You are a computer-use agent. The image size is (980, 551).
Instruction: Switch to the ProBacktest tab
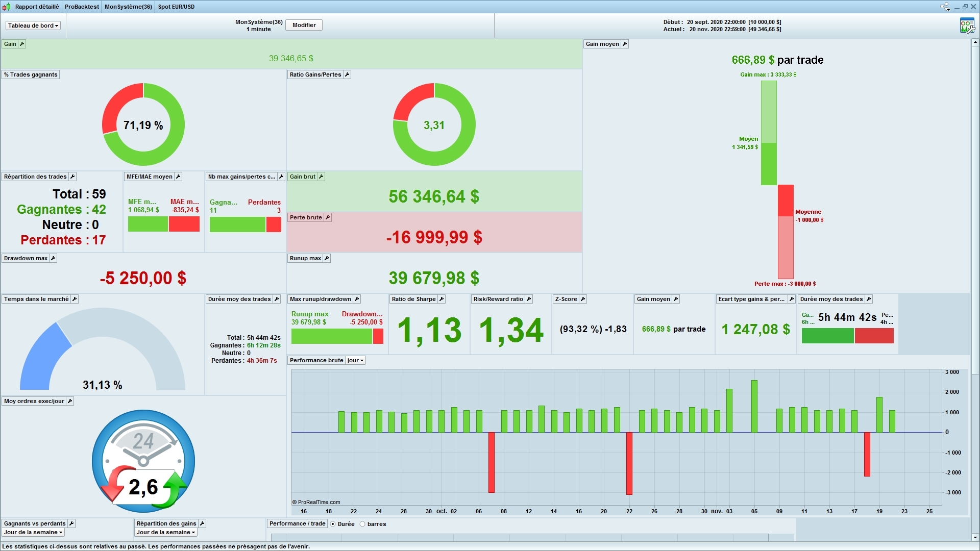pos(82,7)
